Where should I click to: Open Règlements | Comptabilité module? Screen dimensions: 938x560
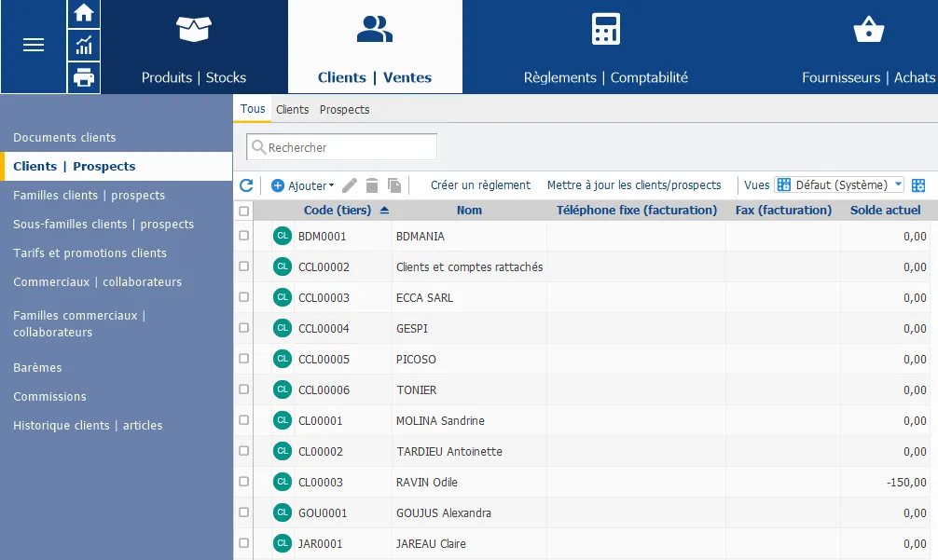tap(606, 47)
